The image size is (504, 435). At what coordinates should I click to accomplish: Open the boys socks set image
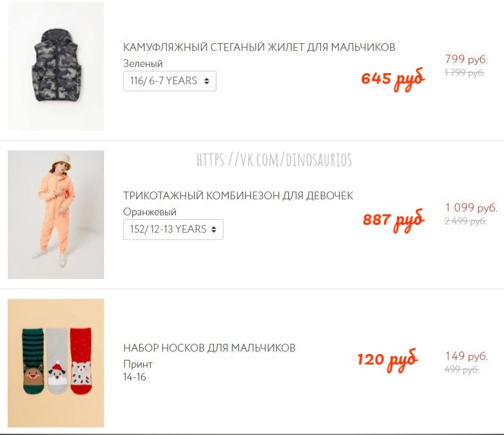tap(56, 363)
